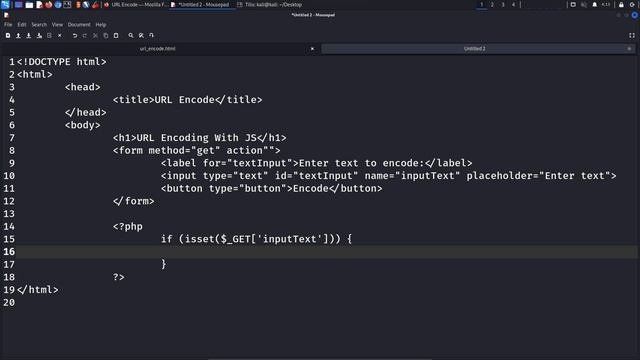Switch to workspace 2
The height and width of the screenshot is (360, 640).
tap(492, 4)
